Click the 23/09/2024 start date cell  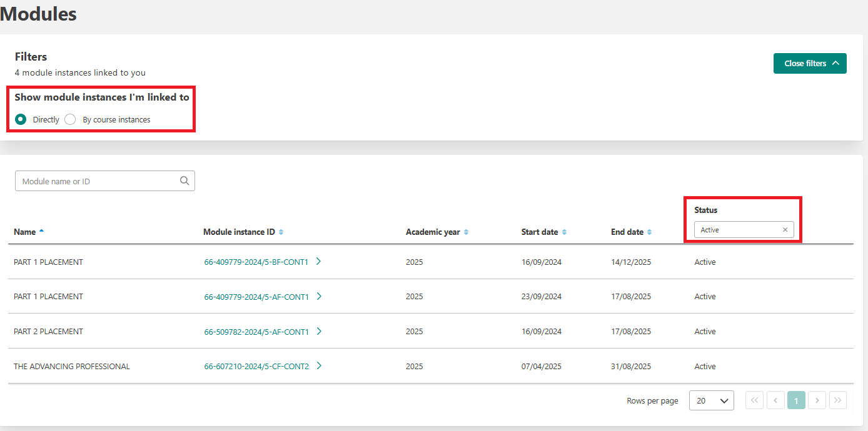pos(542,297)
